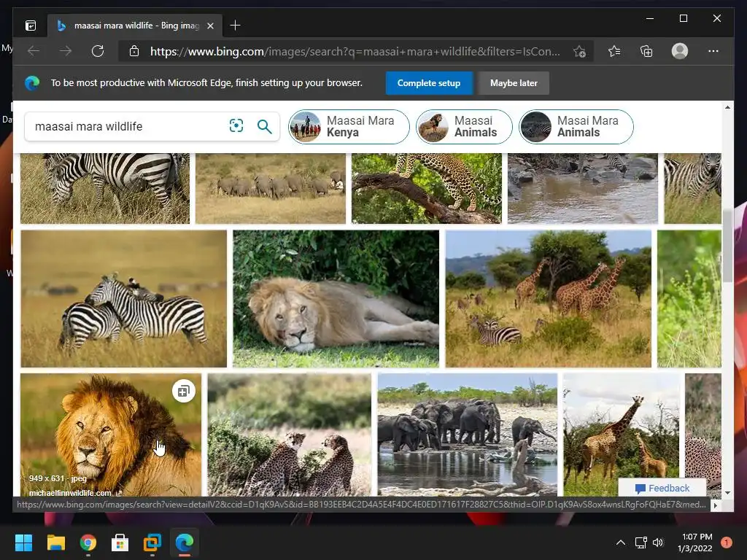Open Edge settings and more menu

713,51
